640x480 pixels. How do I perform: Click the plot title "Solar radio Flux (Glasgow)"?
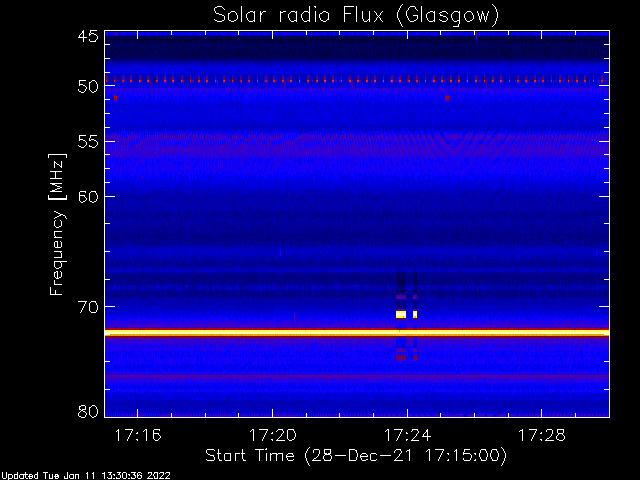[356, 16]
